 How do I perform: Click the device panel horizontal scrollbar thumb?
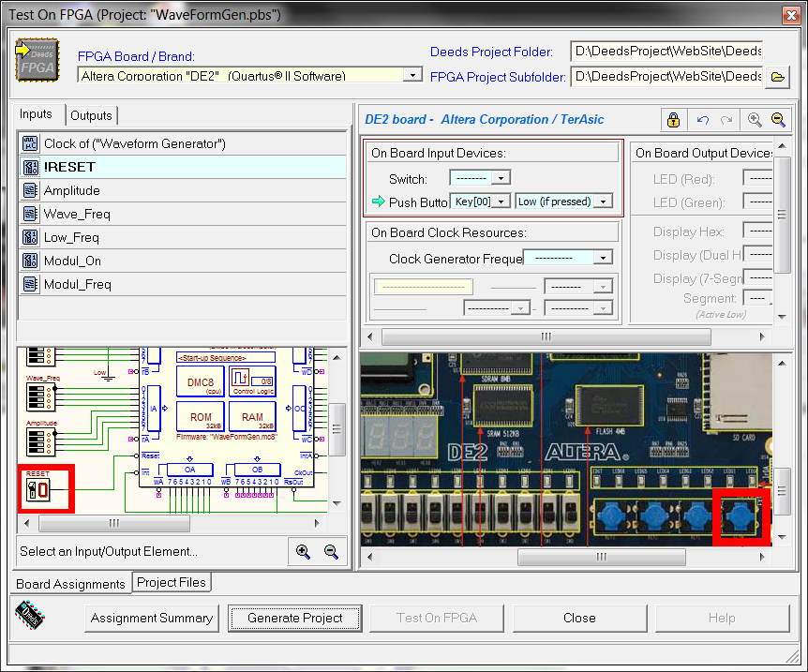546,337
